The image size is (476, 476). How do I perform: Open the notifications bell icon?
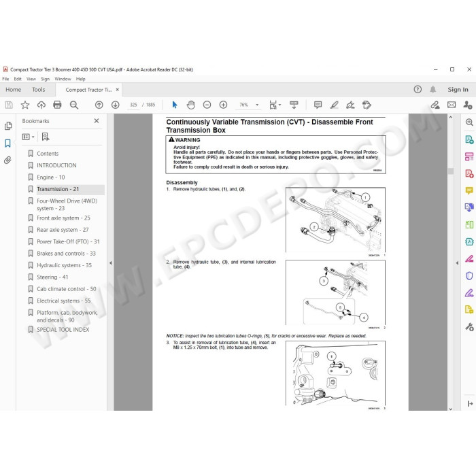coord(433,89)
